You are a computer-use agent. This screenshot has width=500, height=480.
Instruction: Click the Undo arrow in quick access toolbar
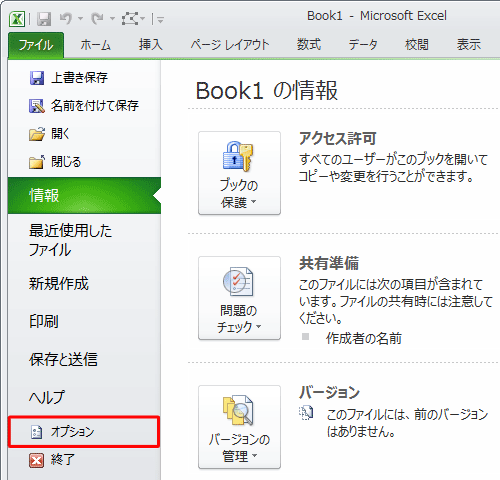click(x=66, y=19)
